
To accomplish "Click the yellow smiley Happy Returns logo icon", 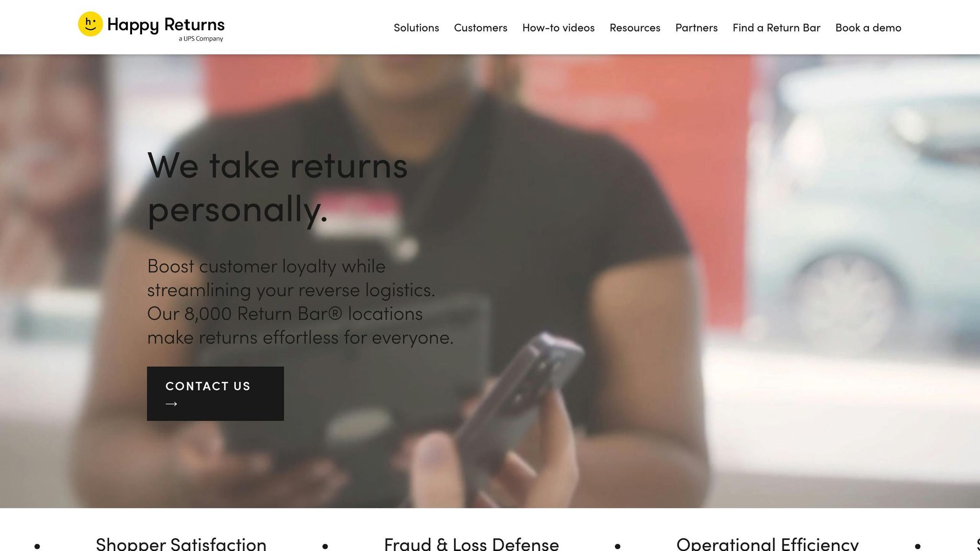I will pos(90,24).
